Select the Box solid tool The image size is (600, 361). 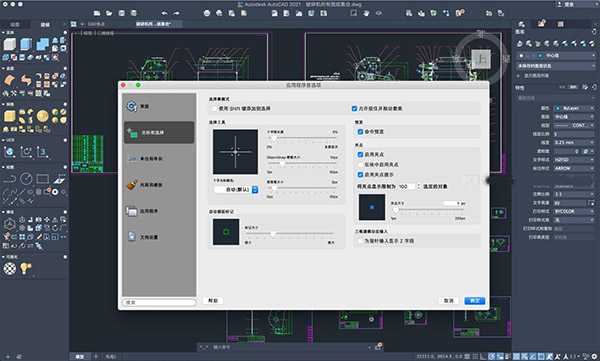coord(10,44)
